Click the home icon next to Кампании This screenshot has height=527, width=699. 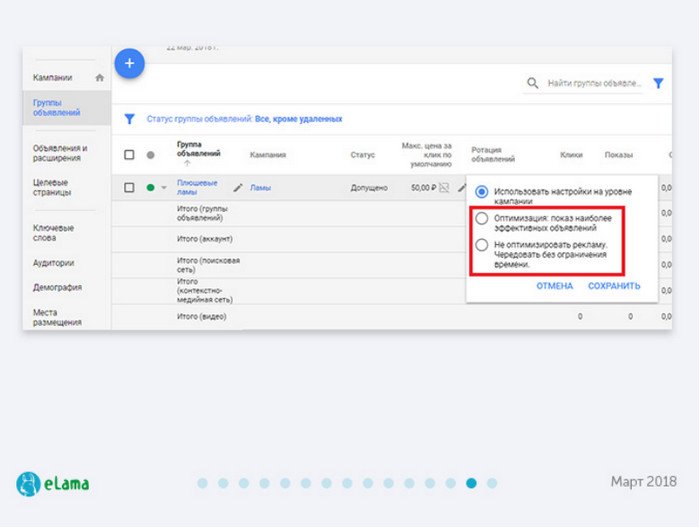pos(99,77)
